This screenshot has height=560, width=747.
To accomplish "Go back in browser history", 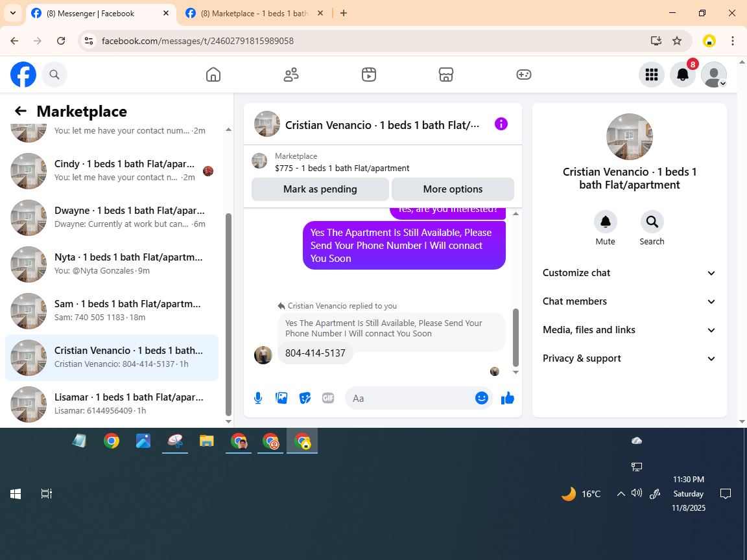I will [14, 41].
